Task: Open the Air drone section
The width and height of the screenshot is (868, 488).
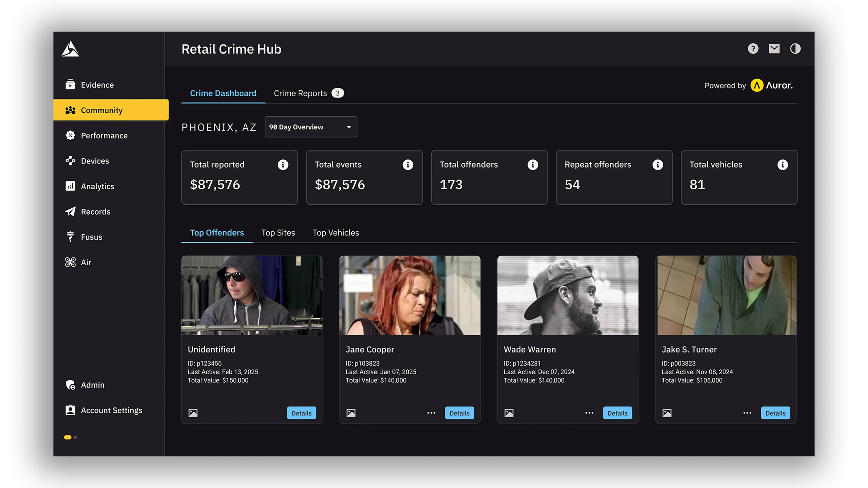Action: coord(86,262)
